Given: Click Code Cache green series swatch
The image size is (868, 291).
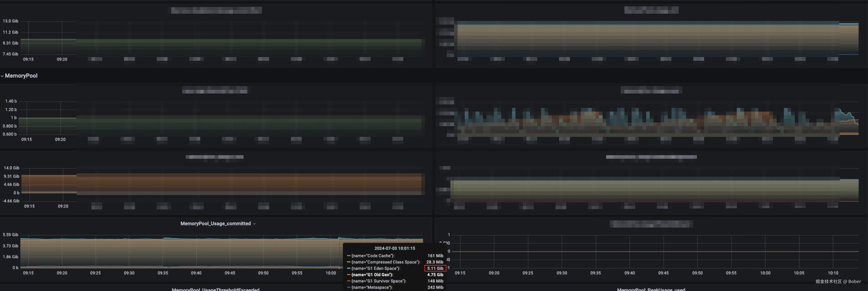Looking at the screenshot, I should 348,256.
